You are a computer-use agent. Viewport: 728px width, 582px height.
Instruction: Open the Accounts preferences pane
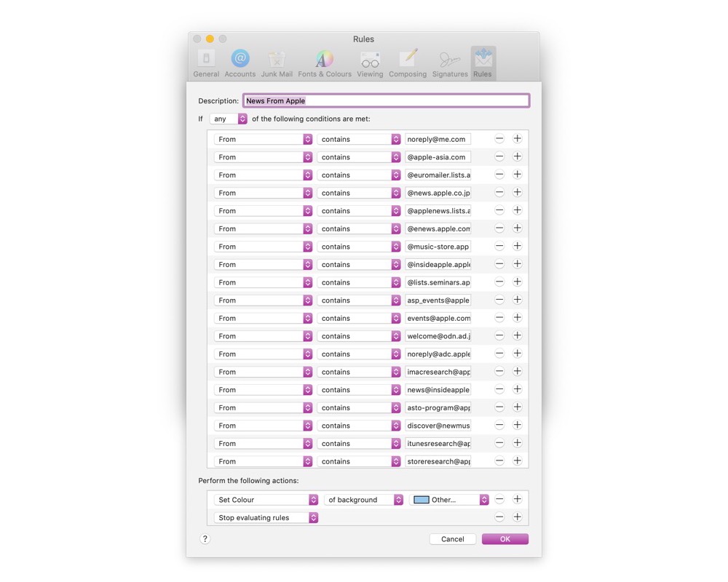click(240, 63)
